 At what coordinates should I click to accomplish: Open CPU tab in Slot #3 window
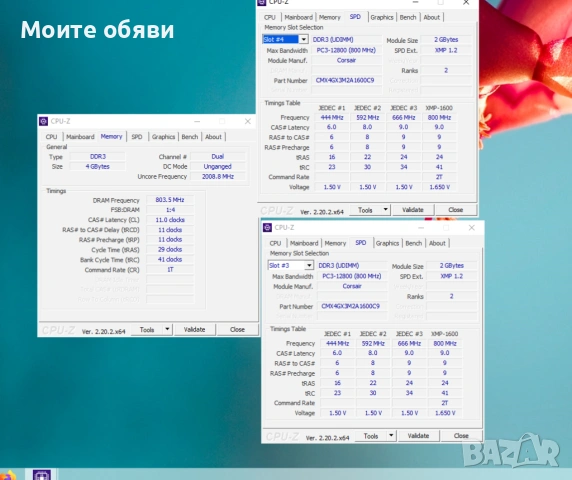275,243
